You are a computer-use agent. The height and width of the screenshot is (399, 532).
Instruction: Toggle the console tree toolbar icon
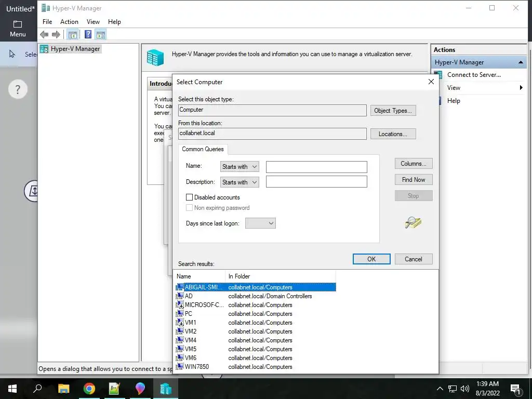[72, 34]
